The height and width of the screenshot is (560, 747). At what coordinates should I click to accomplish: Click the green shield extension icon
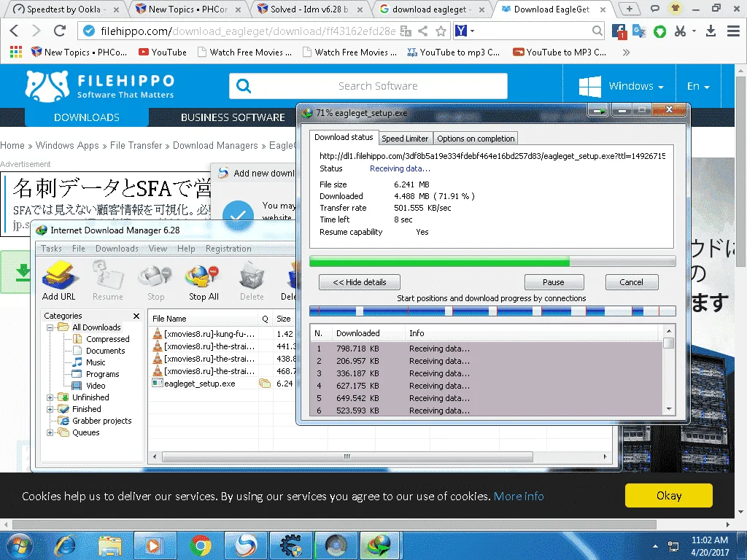(659, 31)
